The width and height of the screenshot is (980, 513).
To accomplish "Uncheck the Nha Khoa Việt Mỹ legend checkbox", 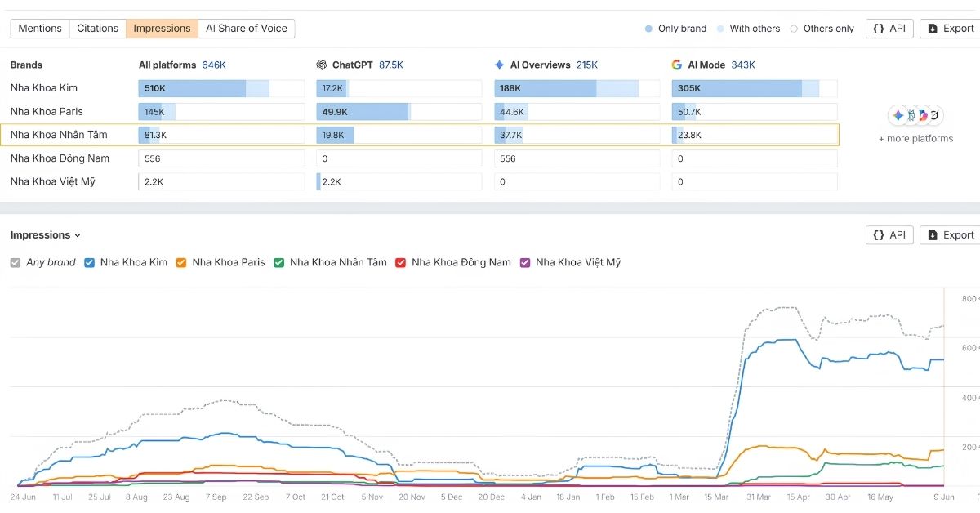I will 525,263.
